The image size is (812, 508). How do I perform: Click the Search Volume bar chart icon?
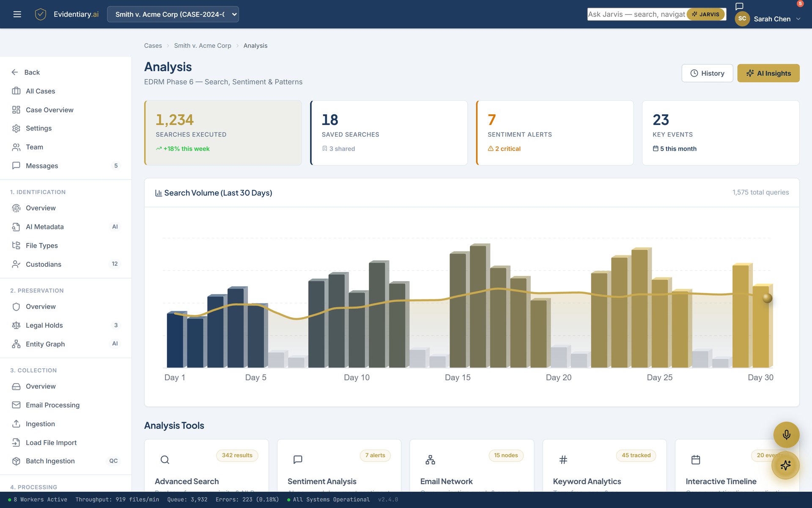[x=159, y=193]
